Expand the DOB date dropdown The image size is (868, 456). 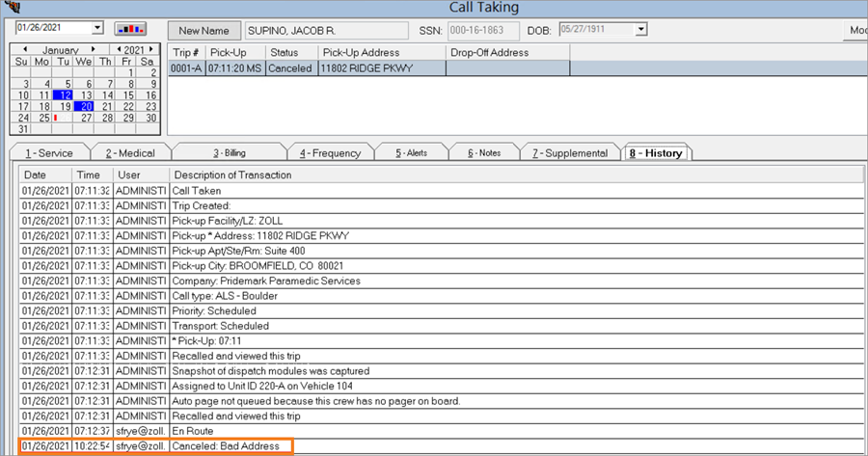(641, 30)
